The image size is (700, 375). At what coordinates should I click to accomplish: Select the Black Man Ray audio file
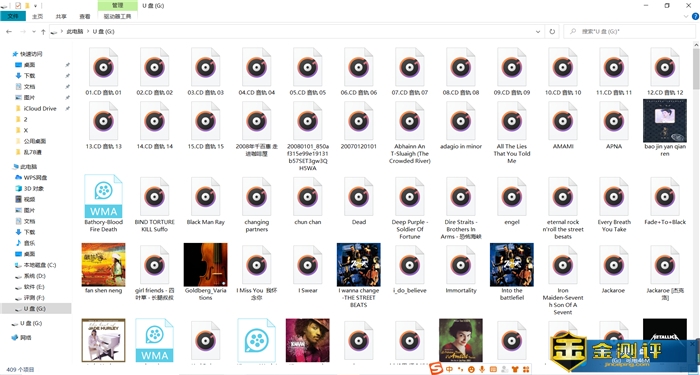coord(205,196)
